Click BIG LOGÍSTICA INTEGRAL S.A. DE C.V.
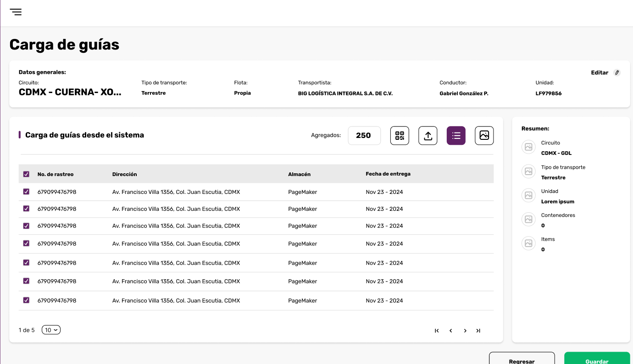The height and width of the screenshot is (364, 633). (345, 94)
